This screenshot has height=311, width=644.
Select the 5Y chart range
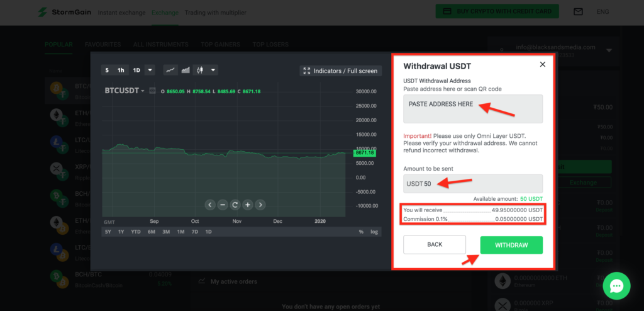[108, 232]
